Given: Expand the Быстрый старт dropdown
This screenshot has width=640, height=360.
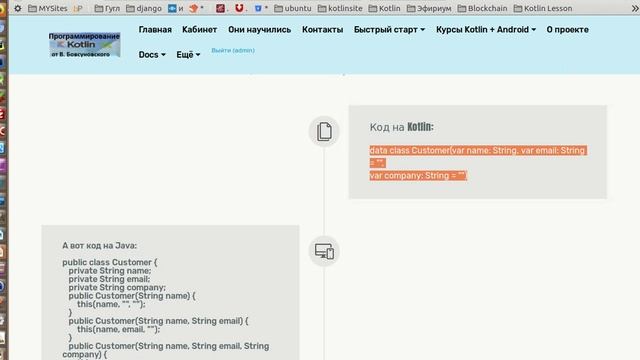Looking at the screenshot, I should tap(389, 30).
